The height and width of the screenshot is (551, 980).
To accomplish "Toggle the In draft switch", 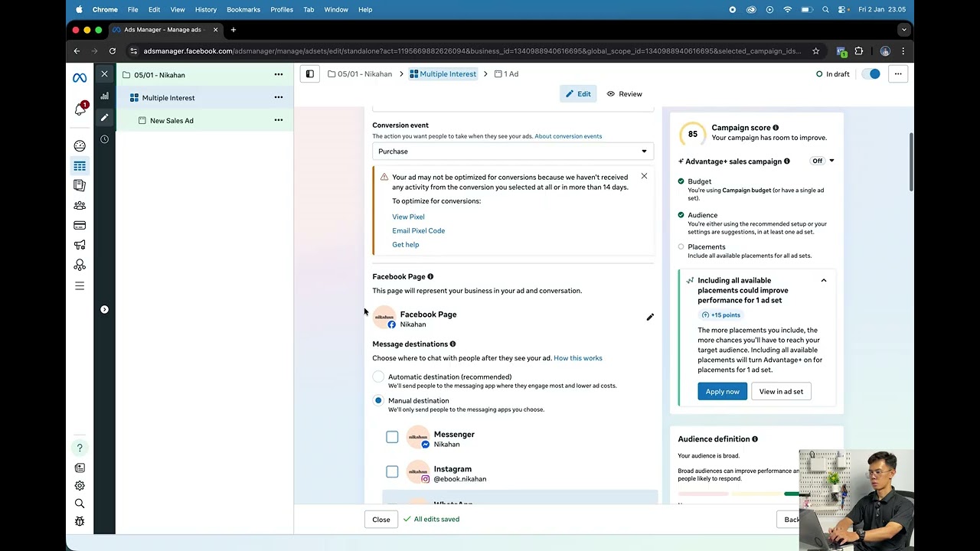I will click(x=871, y=74).
